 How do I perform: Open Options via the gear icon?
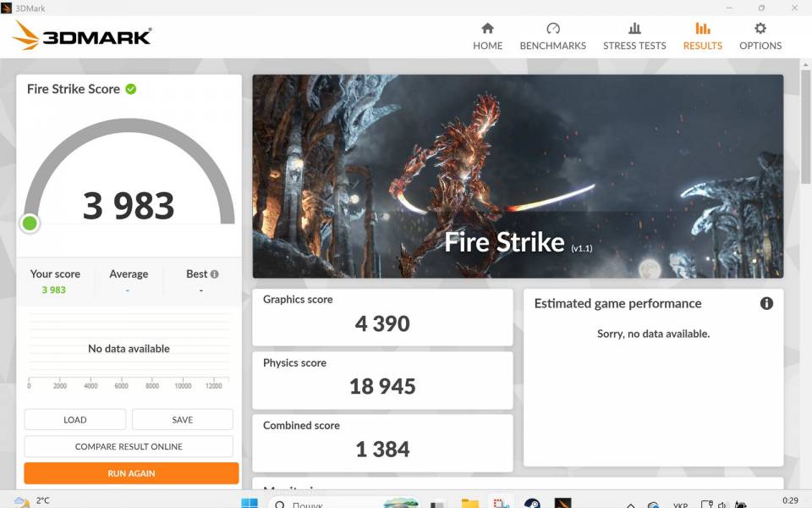(x=760, y=29)
